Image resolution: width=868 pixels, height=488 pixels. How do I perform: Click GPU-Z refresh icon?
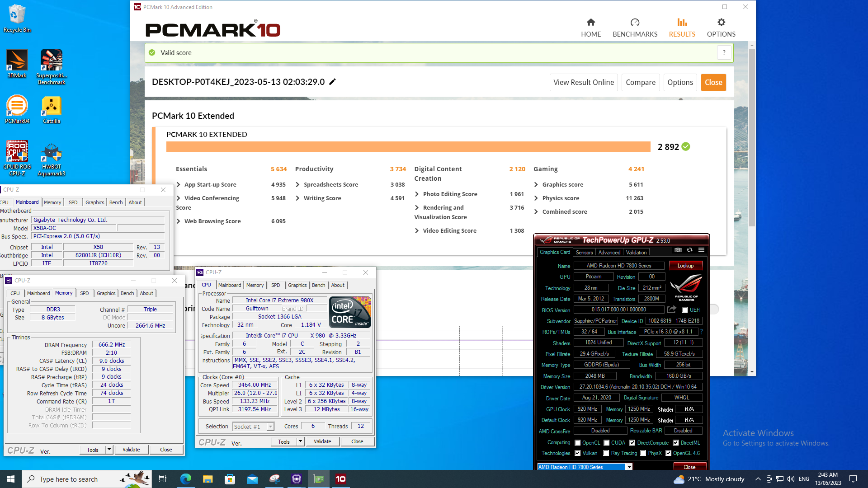[x=689, y=250]
